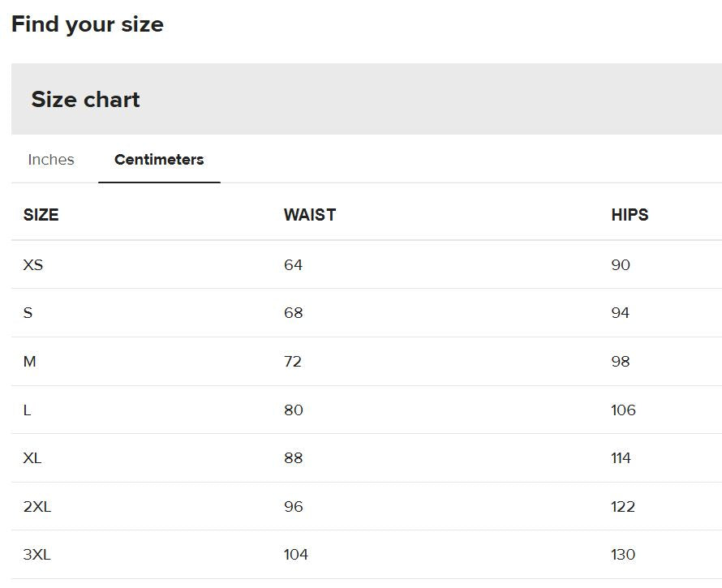This screenshot has height=588, width=722.
Task: Switch to the Inches tab
Action: click(50, 159)
